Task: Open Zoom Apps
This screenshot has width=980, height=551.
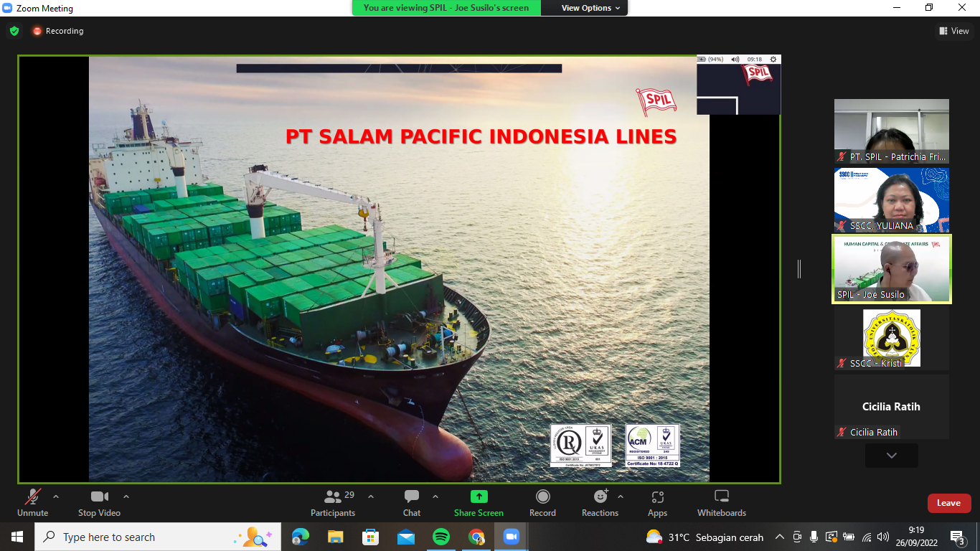Action: (657, 502)
